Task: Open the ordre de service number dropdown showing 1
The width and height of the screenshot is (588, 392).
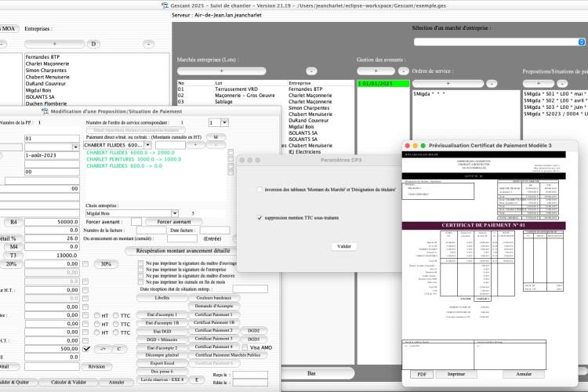Action: (225, 122)
